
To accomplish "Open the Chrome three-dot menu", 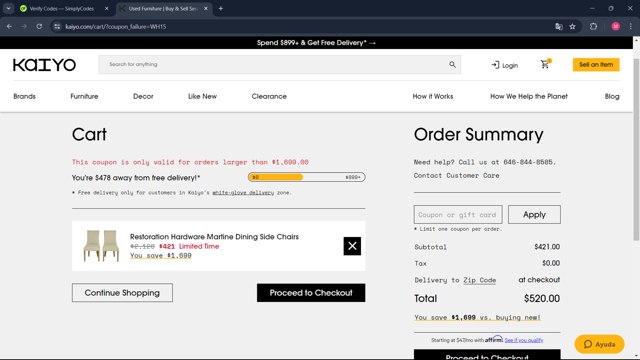I will pos(631,27).
